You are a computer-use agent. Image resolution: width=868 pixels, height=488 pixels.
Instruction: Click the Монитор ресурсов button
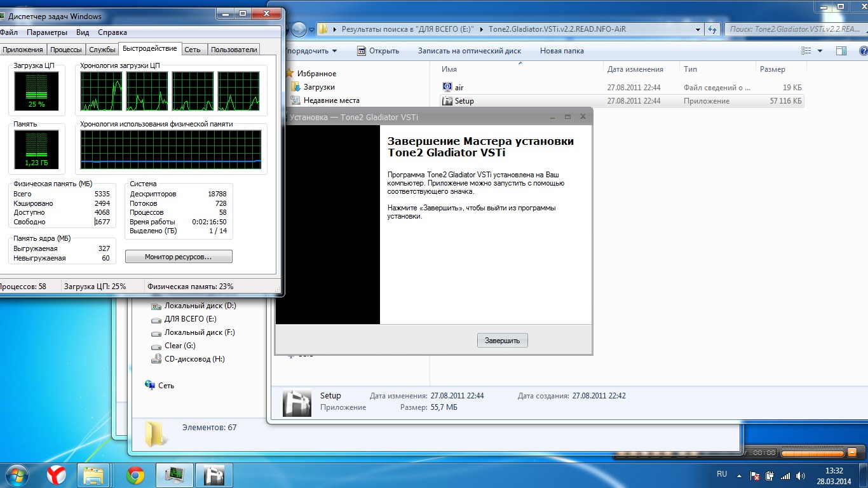point(179,257)
